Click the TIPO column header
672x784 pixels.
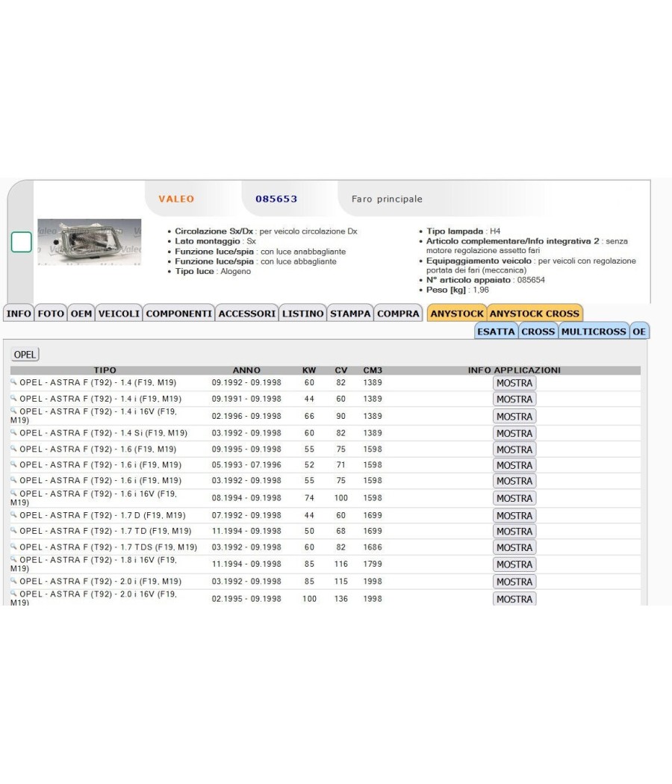[105, 370]
